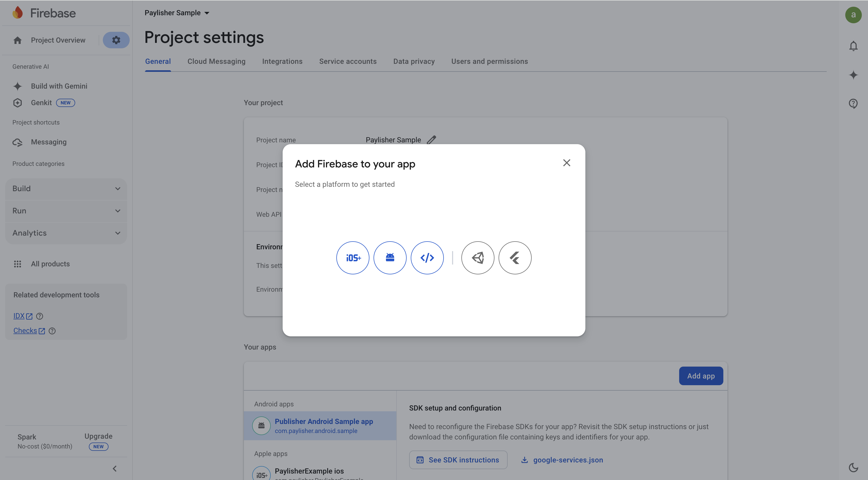Screen dimensions: 868x480
Task: Go to Project Overview
Action: [x=58, y=40]
